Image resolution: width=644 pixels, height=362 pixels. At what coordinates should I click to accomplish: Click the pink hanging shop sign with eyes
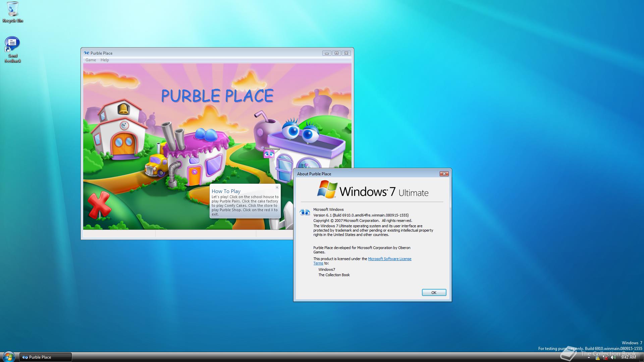point(269,154)
